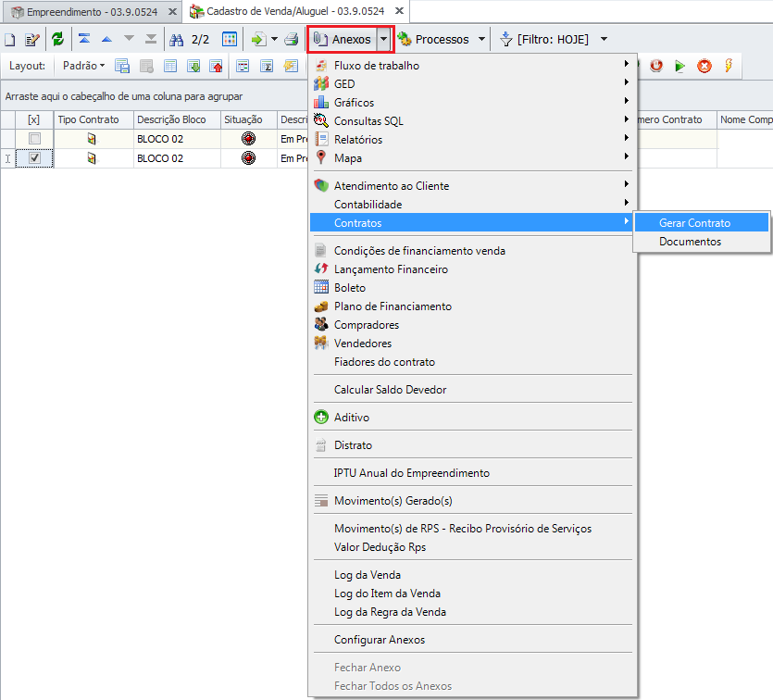This screenshot has height=700, width=773.
Task: Click the red circle X cancel icon
Action: [x=704, y=66]
